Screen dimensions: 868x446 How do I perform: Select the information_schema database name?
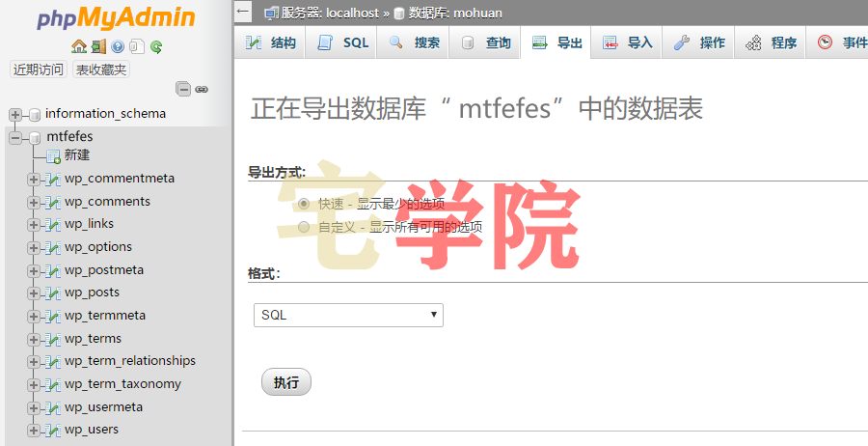106,114
